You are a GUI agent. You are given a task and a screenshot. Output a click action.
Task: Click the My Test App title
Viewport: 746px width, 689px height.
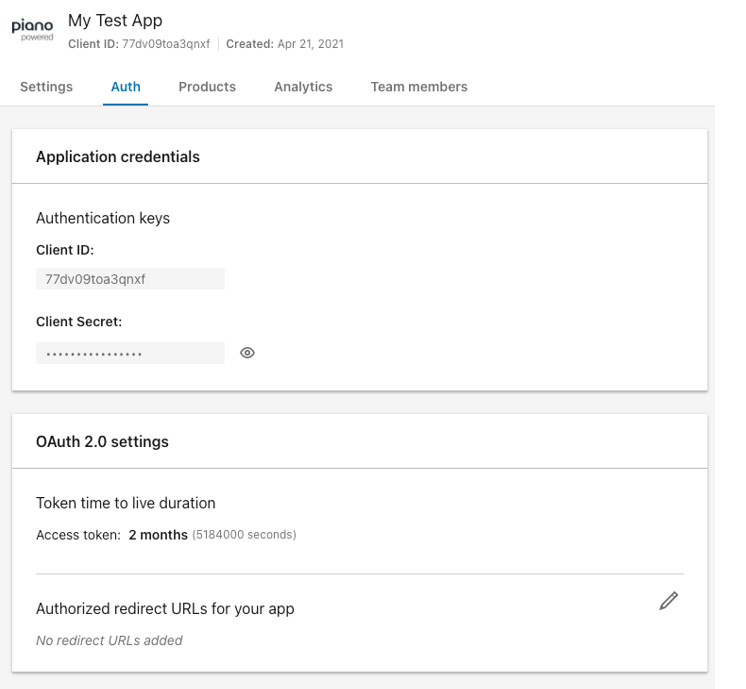click(115, 20)
